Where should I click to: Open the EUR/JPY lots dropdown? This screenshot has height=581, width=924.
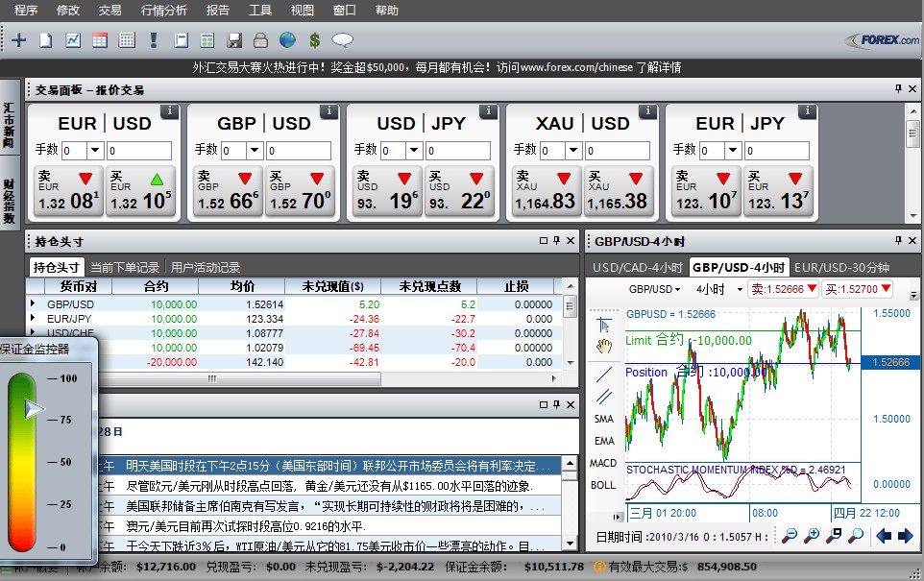tap(733, 150)
